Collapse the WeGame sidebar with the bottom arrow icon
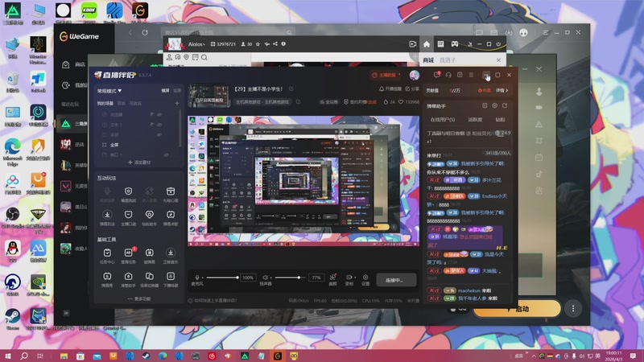The height and width of the screenshot is (362, 644). (66, 313)
